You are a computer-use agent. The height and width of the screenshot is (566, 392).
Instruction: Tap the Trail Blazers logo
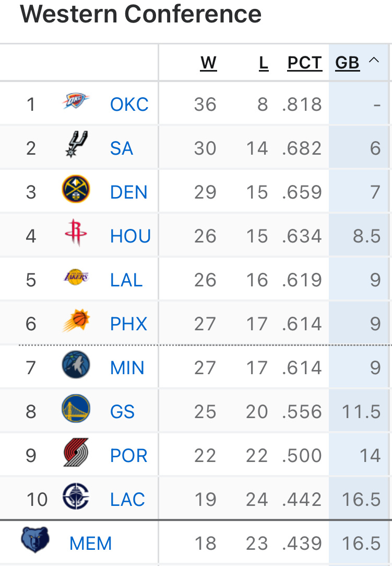tap(76, 453)
